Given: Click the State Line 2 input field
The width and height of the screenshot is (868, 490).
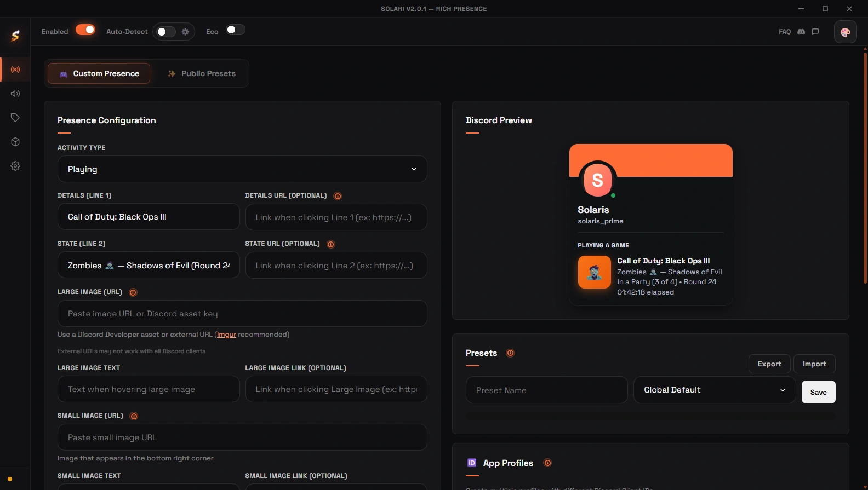Looking at the screenshot, I should coord(149,265).
